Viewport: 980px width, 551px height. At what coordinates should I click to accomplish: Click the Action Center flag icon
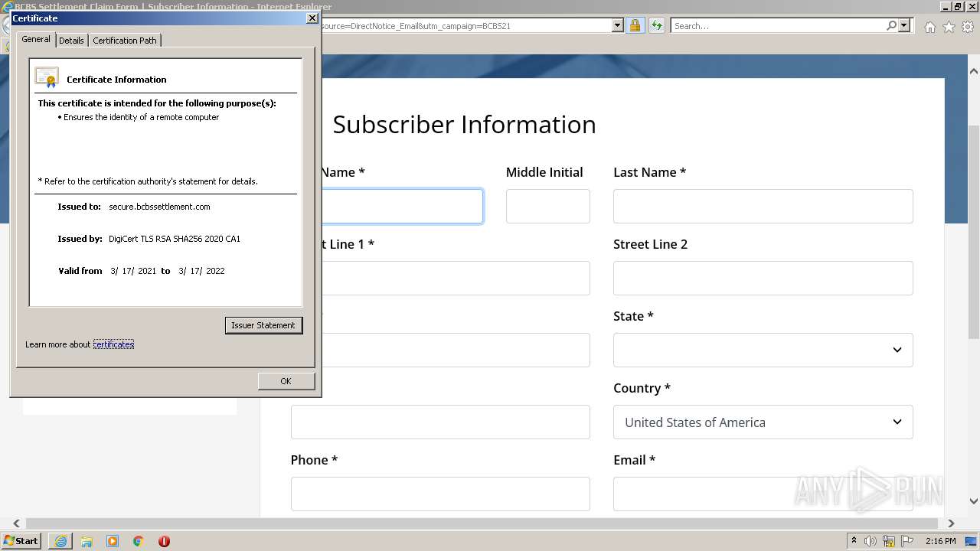pos(907,541)
